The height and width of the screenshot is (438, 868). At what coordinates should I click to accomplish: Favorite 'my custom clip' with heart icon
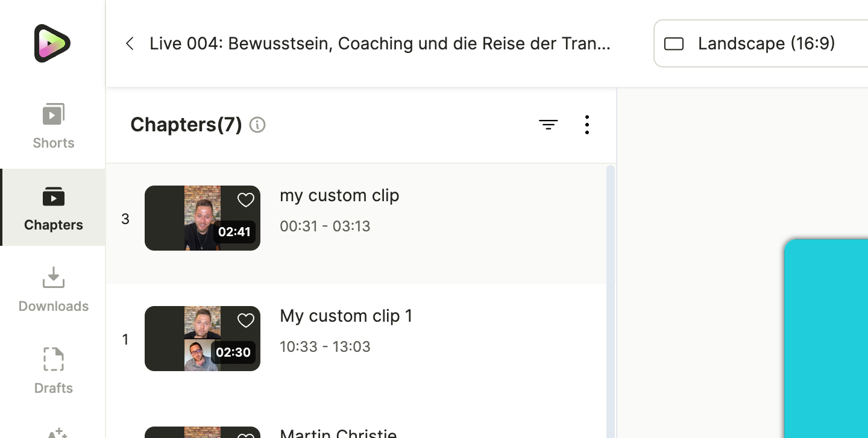[x=245, y=200]
